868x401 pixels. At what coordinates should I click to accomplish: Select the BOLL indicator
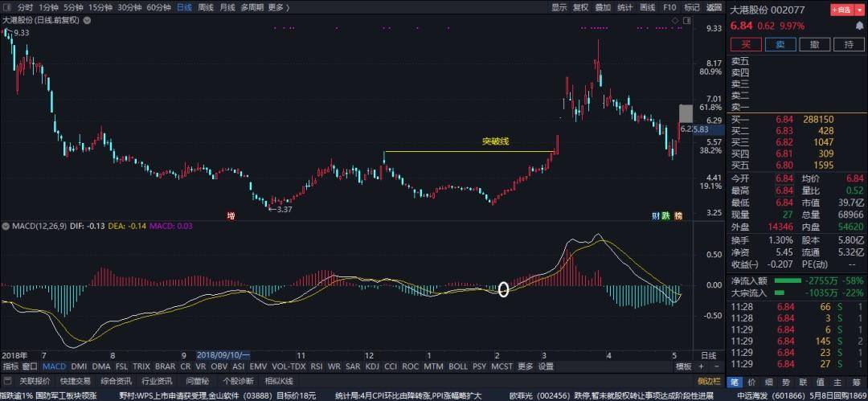click(458, 366)
